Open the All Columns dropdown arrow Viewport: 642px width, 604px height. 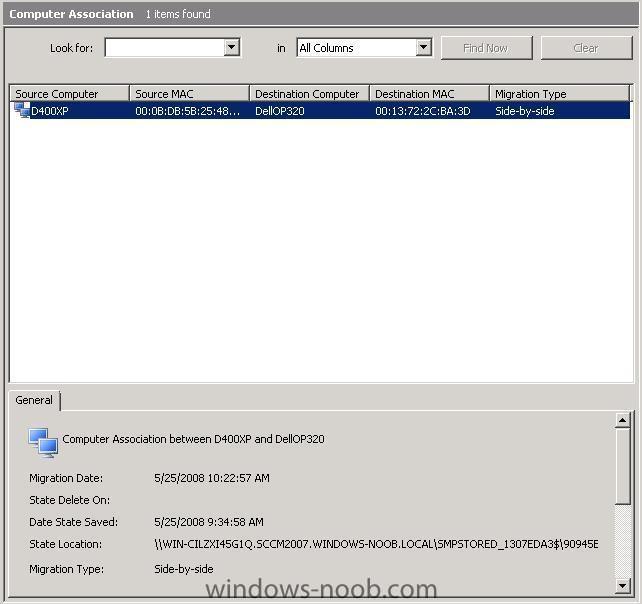tap(424, 48)
